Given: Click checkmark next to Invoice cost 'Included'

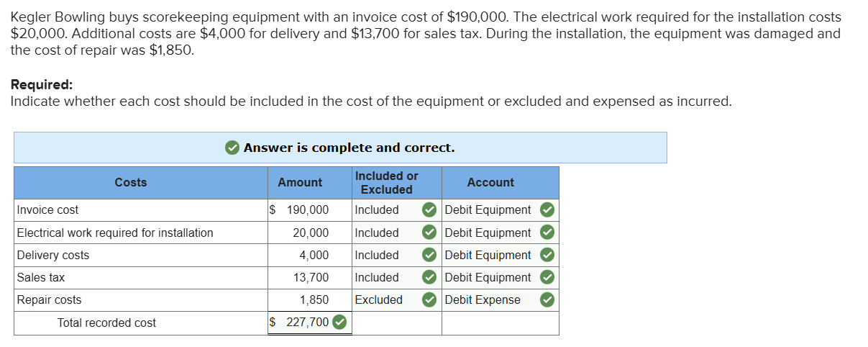Looking at the screenshot, I should click(x=429, y=210).
